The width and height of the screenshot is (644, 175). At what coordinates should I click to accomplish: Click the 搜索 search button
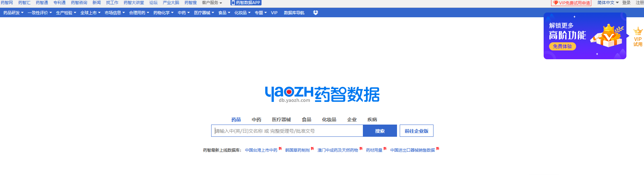pyautogui.click(x=380, y=131)
